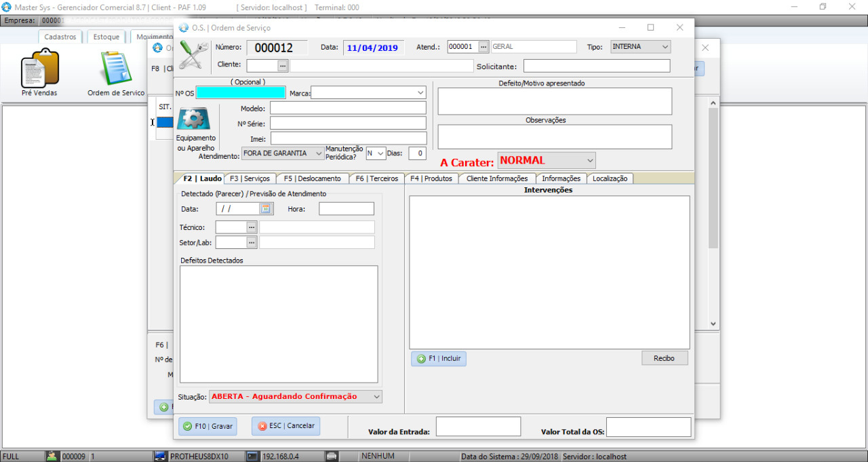868x462 pixels.
Task: Click the Modelo input field
Action: point(348,108)
